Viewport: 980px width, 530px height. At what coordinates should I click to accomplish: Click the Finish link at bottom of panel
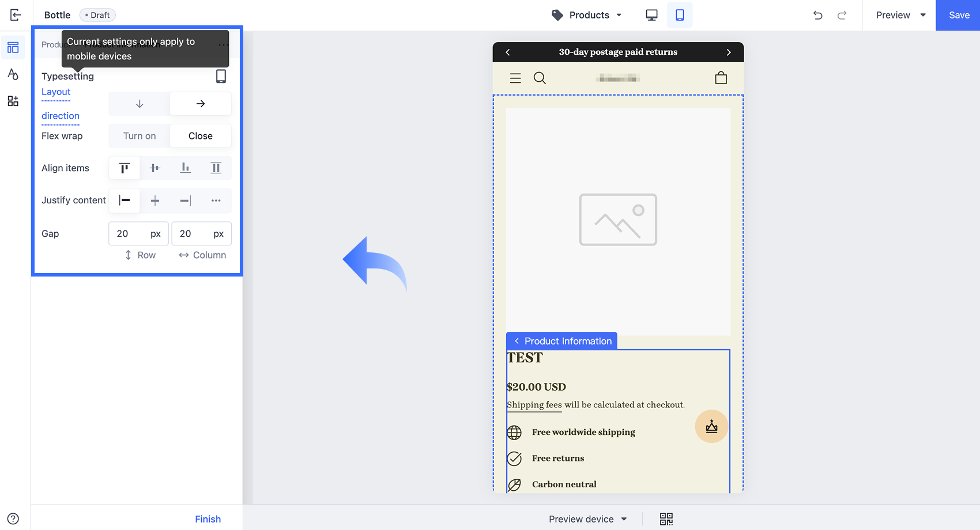(x=208, y=518)
